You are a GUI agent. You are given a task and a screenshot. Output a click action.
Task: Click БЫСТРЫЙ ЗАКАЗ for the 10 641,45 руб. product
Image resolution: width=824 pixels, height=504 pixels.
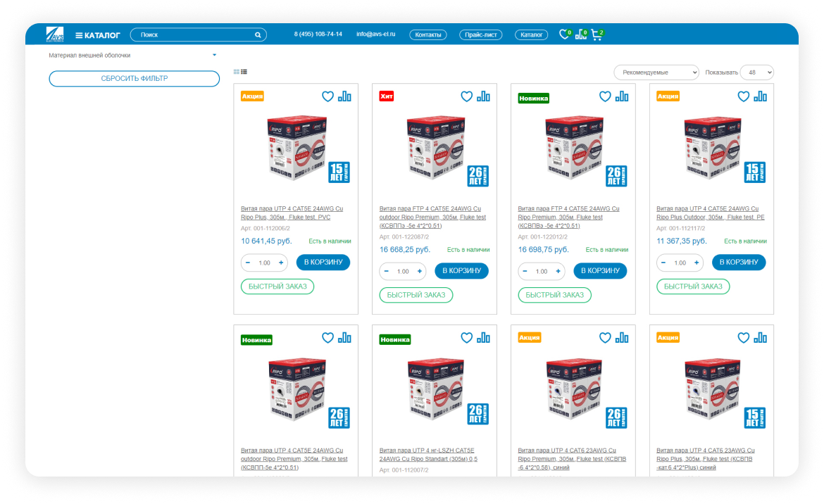277,286
